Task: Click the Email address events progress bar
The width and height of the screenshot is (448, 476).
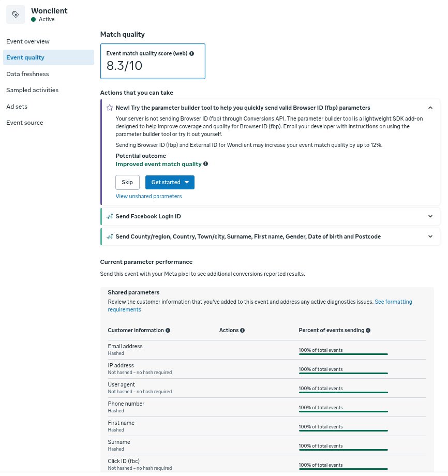Action: point(342,354)
